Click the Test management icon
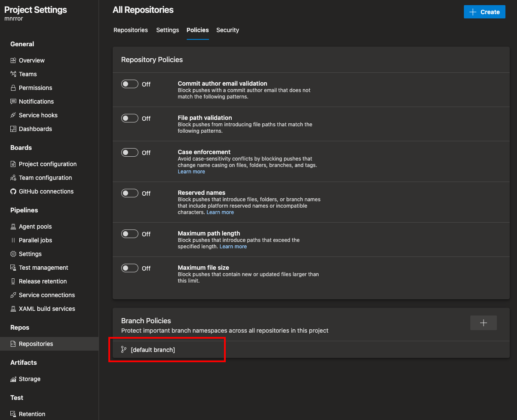The width and height of the screenshot is (517, 420). tap(13, 268)
